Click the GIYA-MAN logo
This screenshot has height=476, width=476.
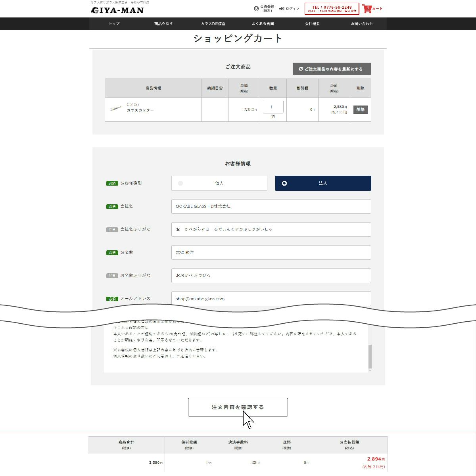click(117, 10)
